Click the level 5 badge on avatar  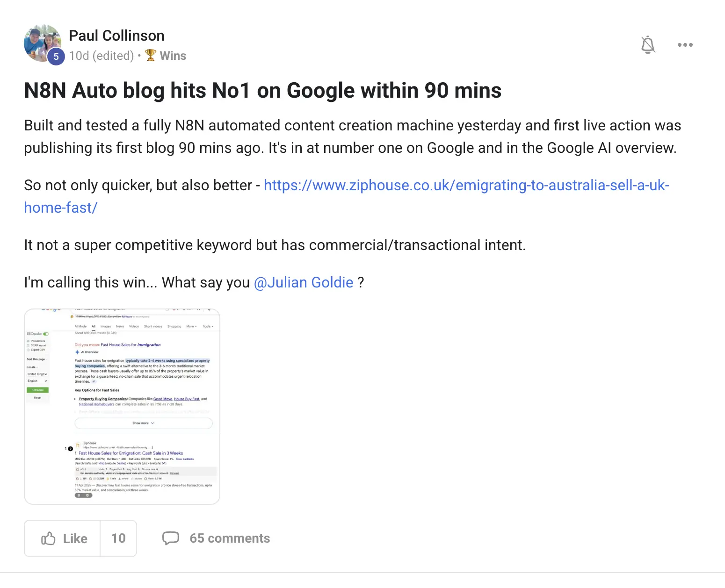(x=56, y=57)
